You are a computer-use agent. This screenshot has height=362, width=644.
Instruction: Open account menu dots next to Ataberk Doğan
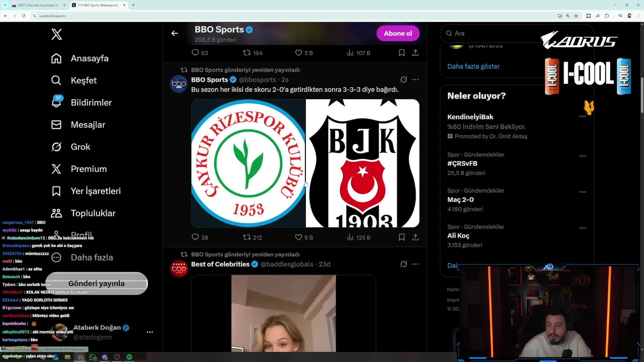[149, 332]
